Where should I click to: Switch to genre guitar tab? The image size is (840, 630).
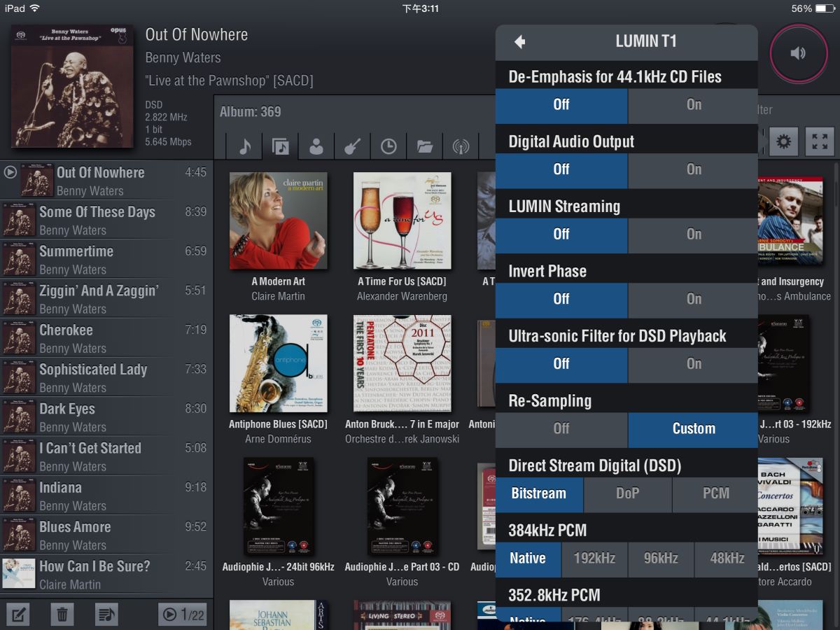pyautogui.click(x=352, y=146)
